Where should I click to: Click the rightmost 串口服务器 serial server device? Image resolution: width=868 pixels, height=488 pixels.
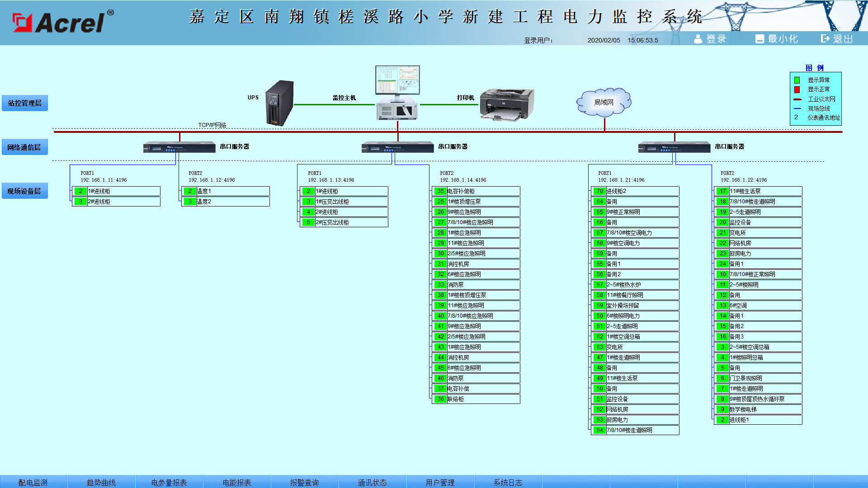[674, 147]
